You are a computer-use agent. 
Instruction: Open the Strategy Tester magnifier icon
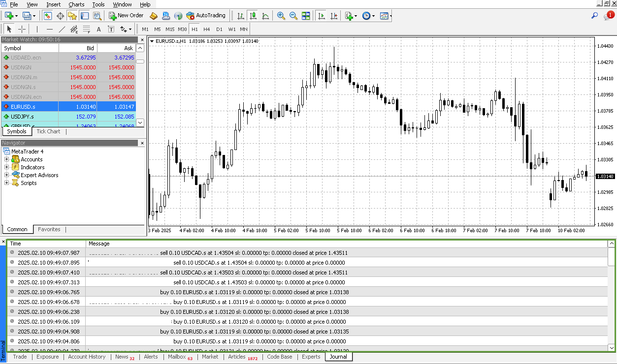[x=97, y=16]
